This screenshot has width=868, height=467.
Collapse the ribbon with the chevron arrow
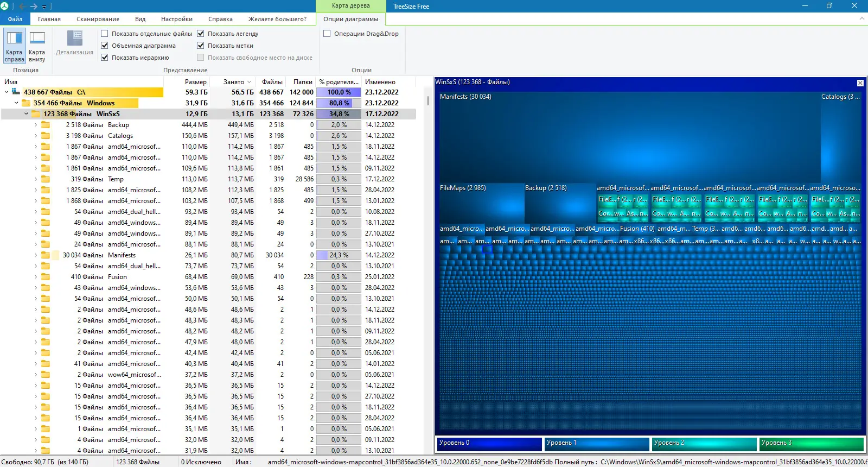pos(862,18)
